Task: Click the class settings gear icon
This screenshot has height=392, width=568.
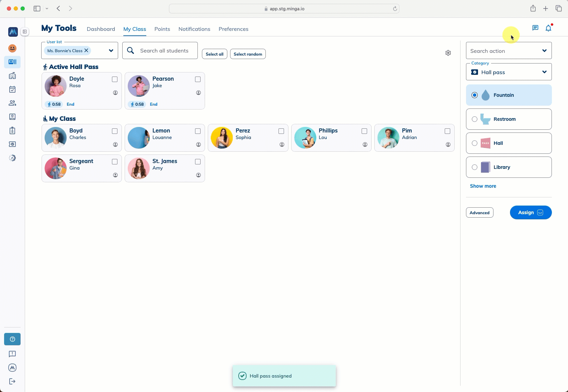Action: [x=448, y=53]
